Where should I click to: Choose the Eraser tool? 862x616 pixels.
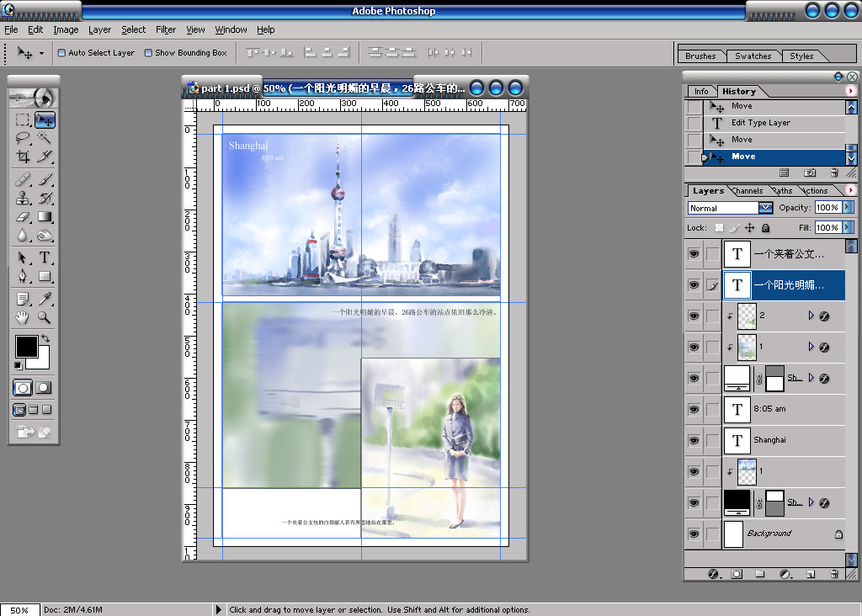tap(23, 216)
